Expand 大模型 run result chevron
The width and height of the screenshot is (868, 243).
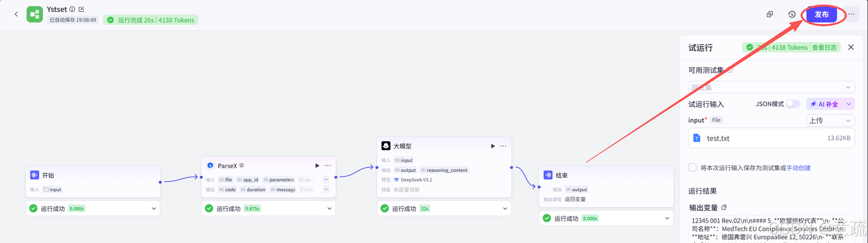506,209
